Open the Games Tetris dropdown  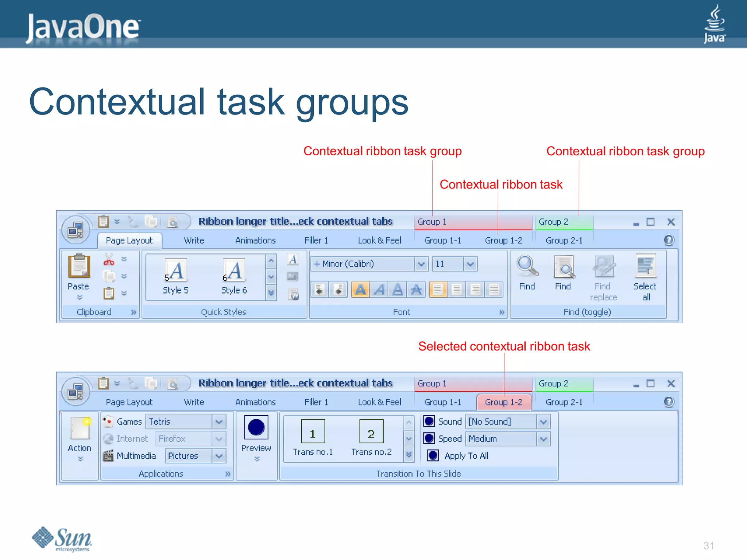coord(218,422)
